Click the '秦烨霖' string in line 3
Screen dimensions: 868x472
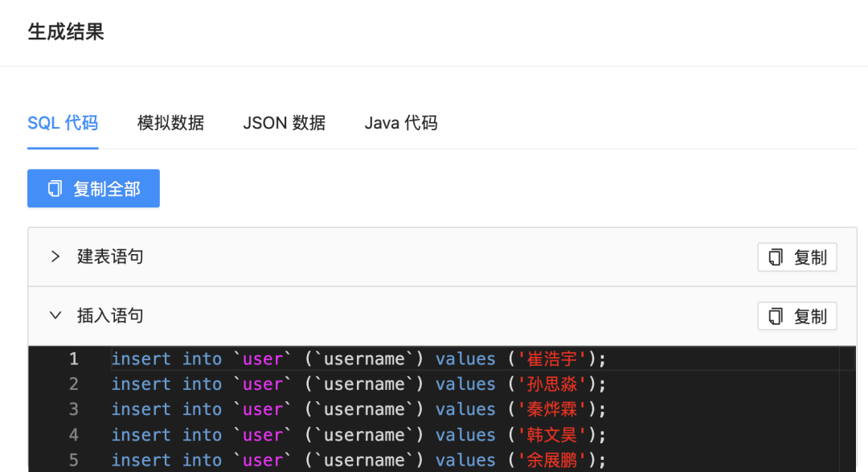(x=553, y=409)
